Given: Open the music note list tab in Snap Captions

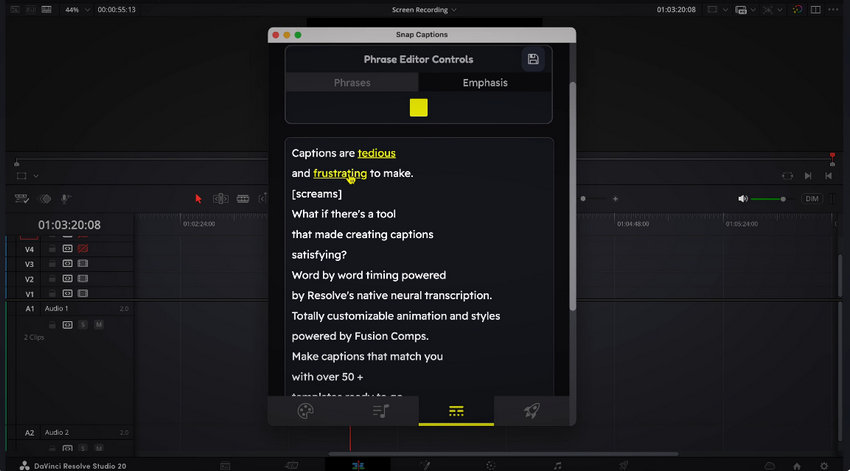Looking at the screenshot, I should pos(381,411).
